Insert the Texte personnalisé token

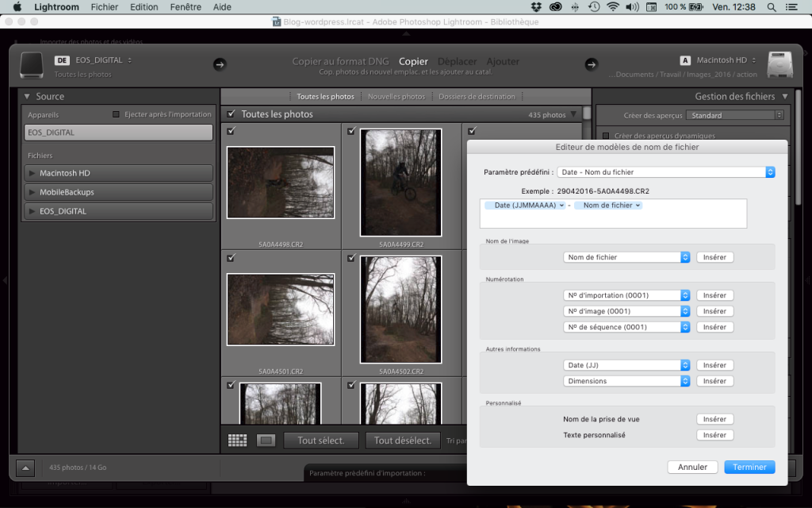coord(714,435)
